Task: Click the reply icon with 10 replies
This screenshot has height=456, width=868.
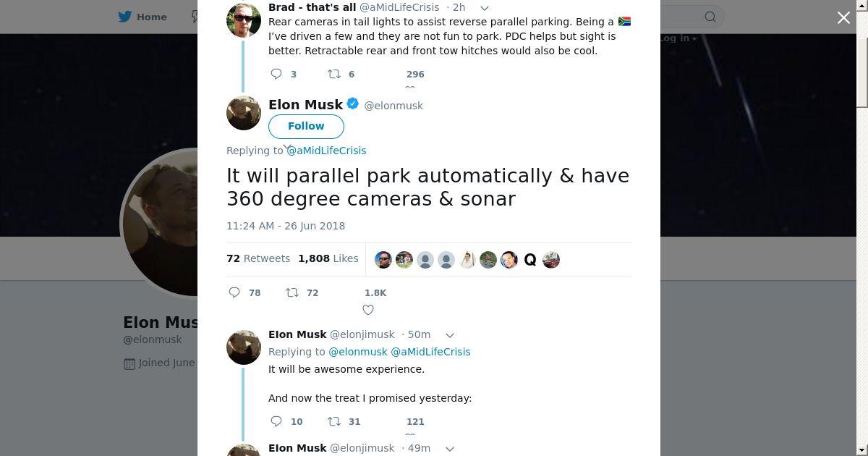Action: coord(276,421)
